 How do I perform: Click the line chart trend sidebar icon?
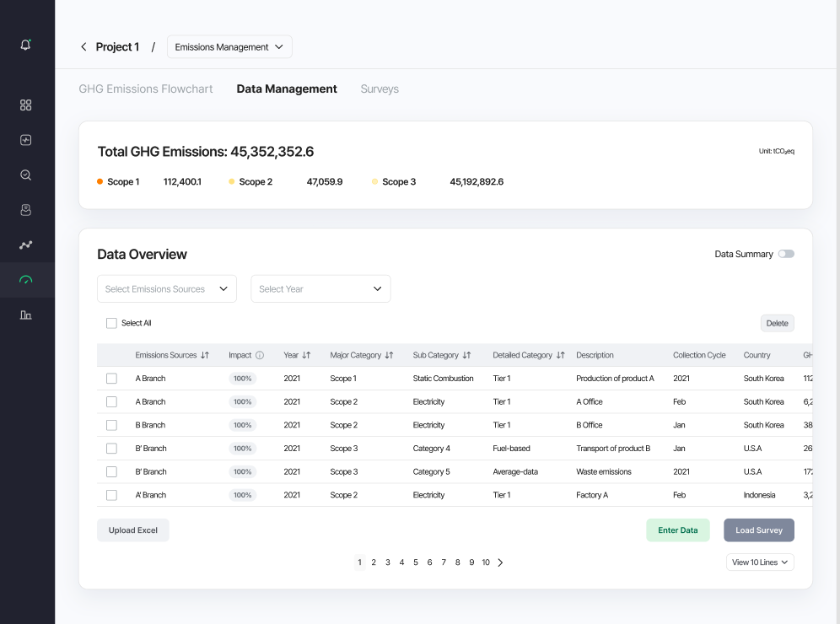[25, 245]
